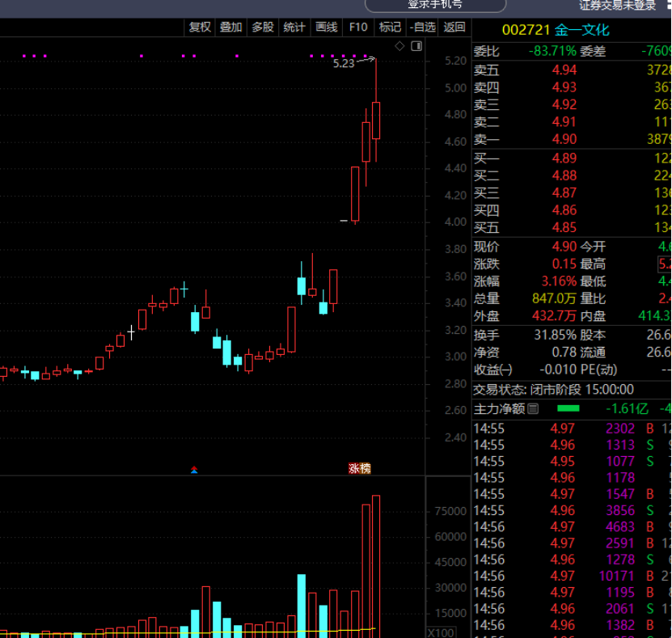672x638 pixels.
Task: Select the 卖一 price 4.90
Action: point(564,139)
